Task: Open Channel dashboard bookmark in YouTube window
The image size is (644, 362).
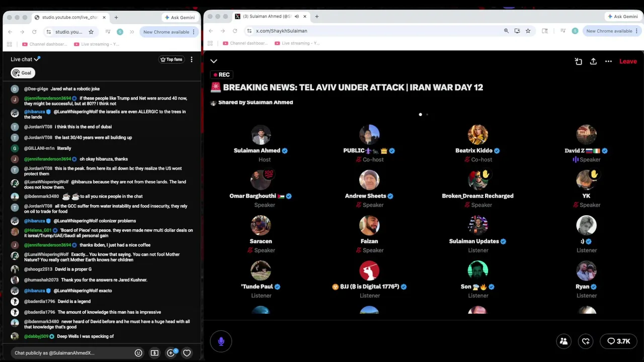Action: [x=45, y=44]
